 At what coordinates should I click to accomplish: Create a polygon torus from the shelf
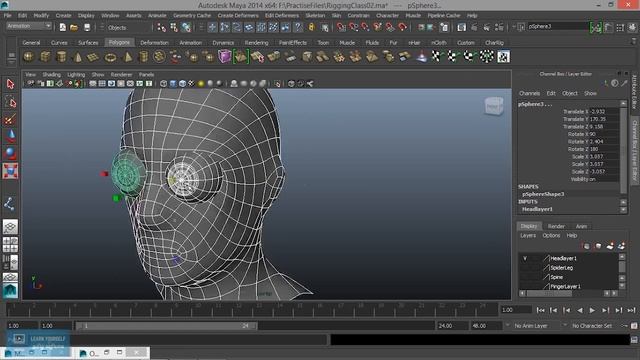click(x=110, y=57)
